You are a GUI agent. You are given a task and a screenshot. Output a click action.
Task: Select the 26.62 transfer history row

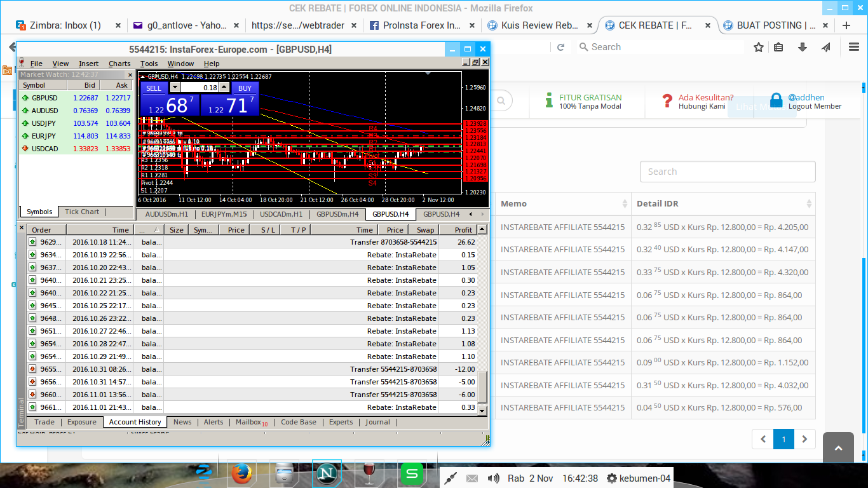click(252, 242)
